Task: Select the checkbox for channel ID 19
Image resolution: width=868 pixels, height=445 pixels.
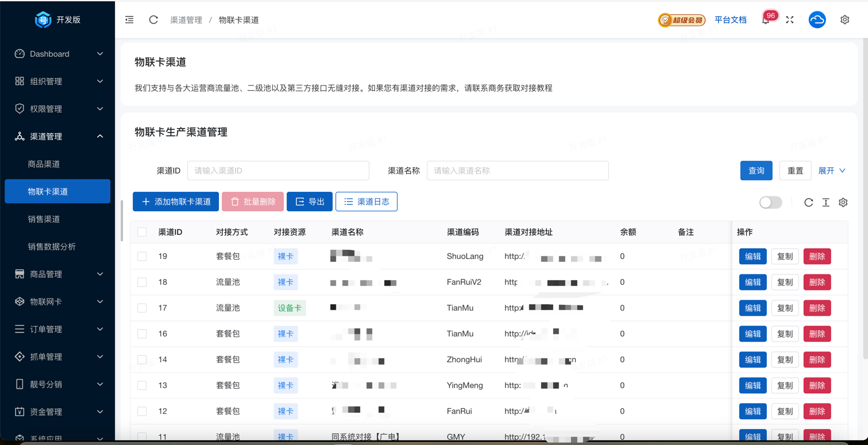Action: (142, 257)
